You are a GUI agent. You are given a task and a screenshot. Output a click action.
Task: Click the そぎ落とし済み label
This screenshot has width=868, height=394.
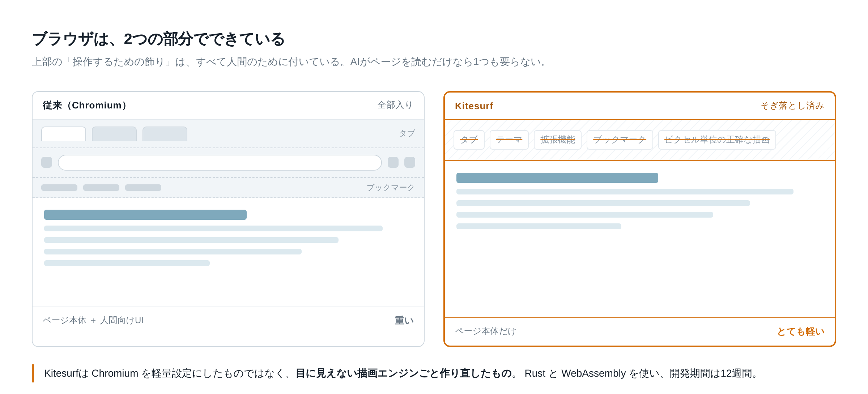792,106
